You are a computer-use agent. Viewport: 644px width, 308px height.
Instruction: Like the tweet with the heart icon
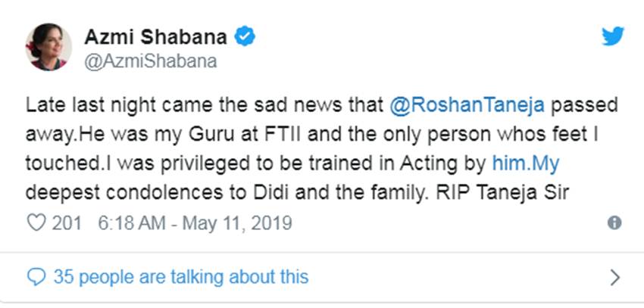(36, 223)
